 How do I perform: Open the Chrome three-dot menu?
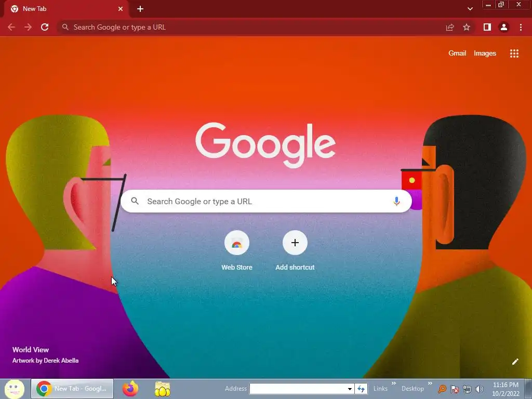(x=521, y=27)
